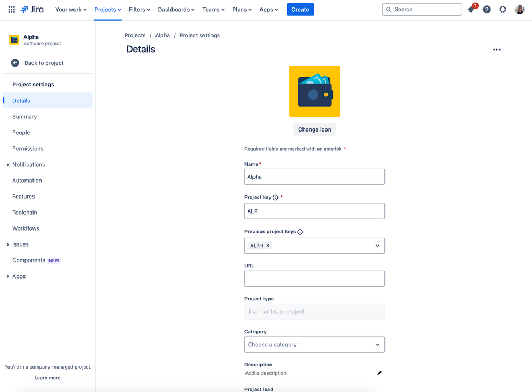The height and width of the screenshot is (392, 532).
Task: Click into the URL field
Action: pos(315,279)
